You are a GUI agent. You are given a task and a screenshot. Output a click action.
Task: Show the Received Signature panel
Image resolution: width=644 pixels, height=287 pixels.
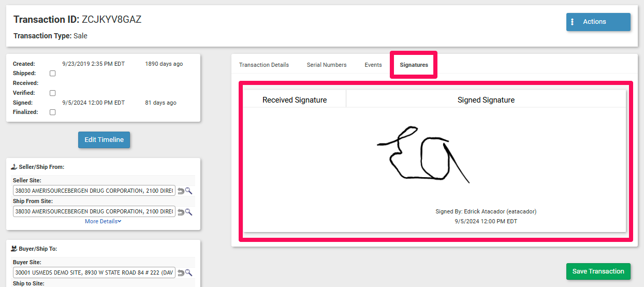tap(295, 100)
